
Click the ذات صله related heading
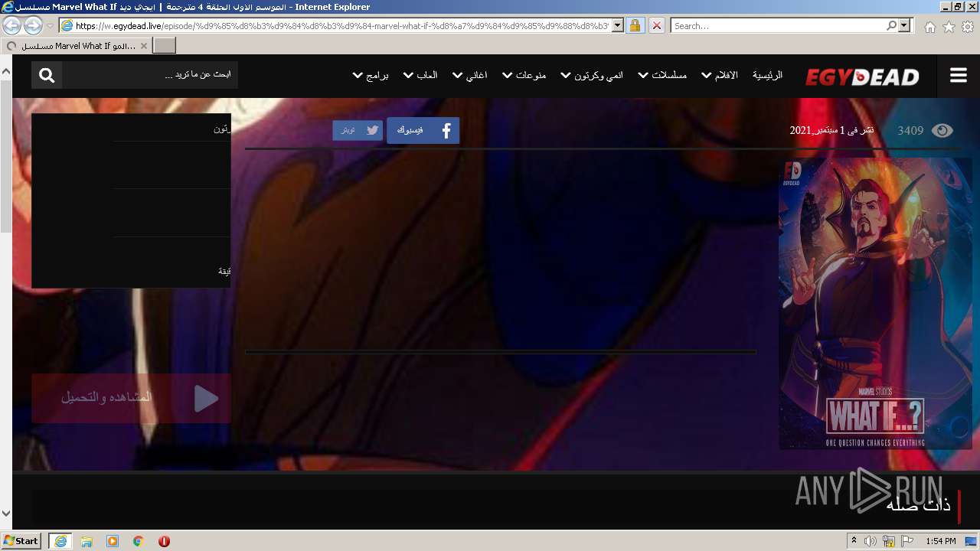[x=918, y=504]
